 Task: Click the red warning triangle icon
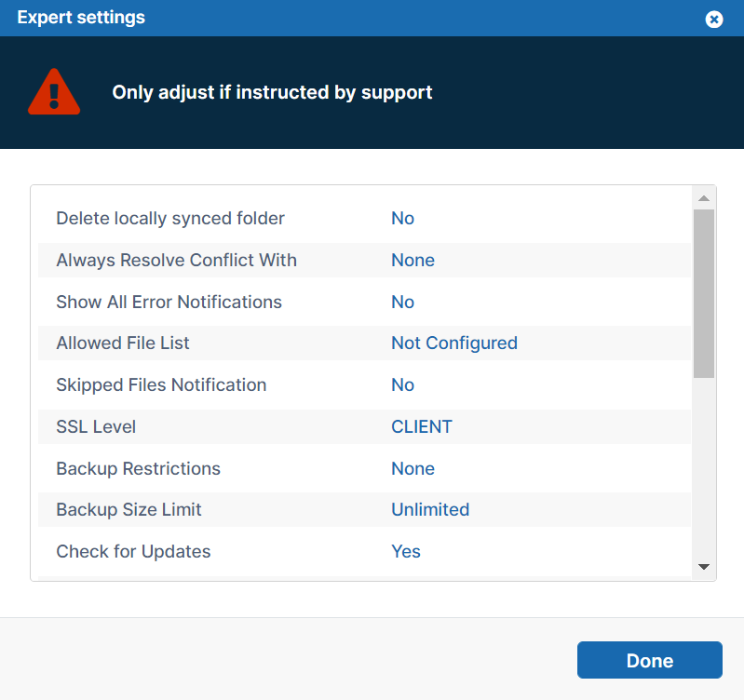click(54, 92)
